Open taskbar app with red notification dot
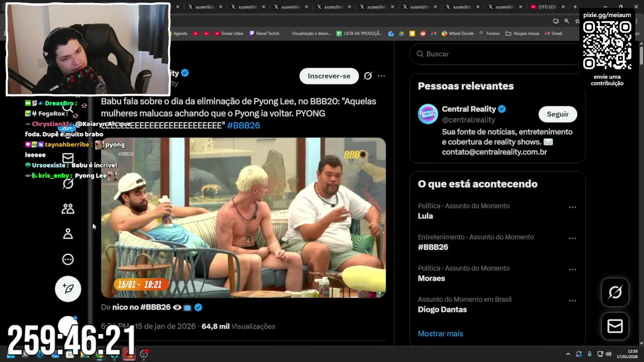This screenshot has height=362, width=644. click(x=144, y=354)
